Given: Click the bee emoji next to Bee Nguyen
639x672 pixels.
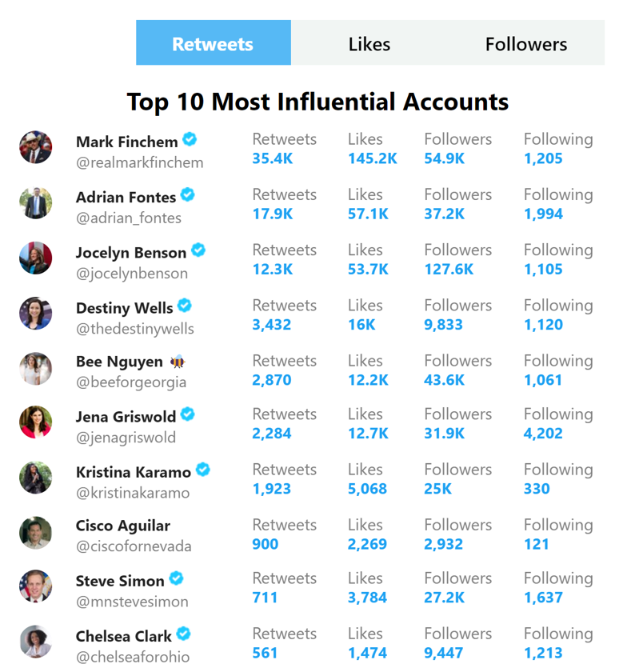Looking at the screenshot, I should pos(178,362).
